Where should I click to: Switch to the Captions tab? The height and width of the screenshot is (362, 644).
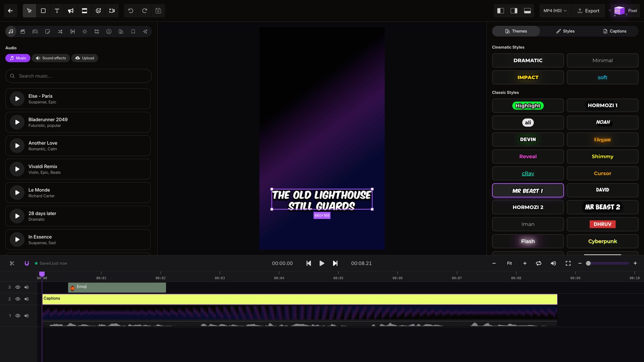point(614,31)
